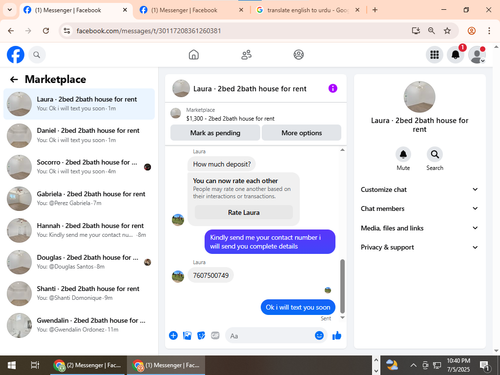The height and width of the screenshot is (375, 500).
Task: Click the browser address bar URL
Action: click(149, 31)
